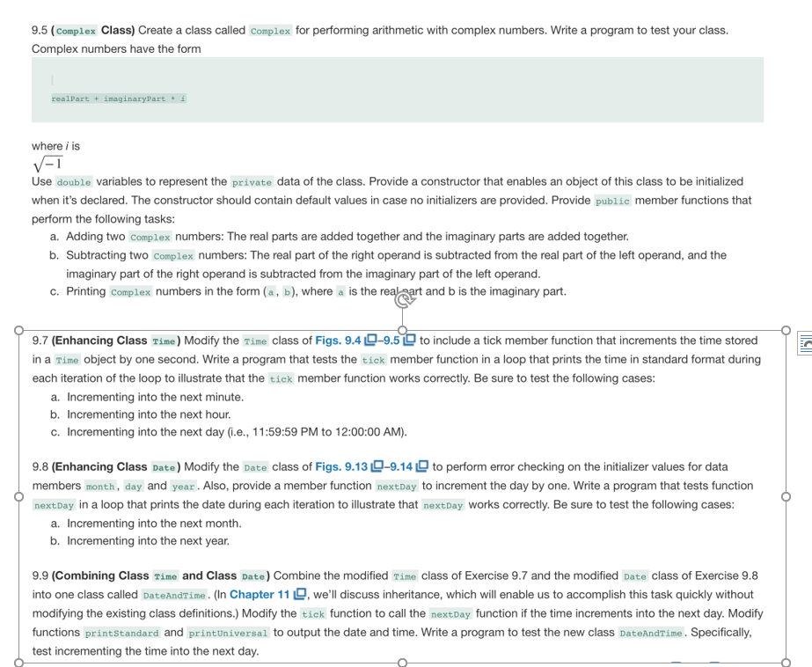
Task: Open the Figs. 9.4 link
Action: click(x=338, y=341)
